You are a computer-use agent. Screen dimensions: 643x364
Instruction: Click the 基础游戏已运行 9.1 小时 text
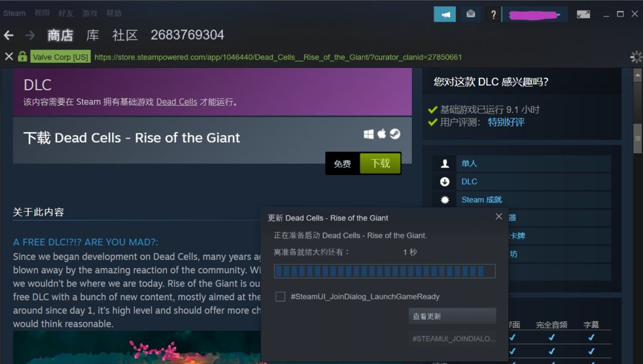[490, 109]
